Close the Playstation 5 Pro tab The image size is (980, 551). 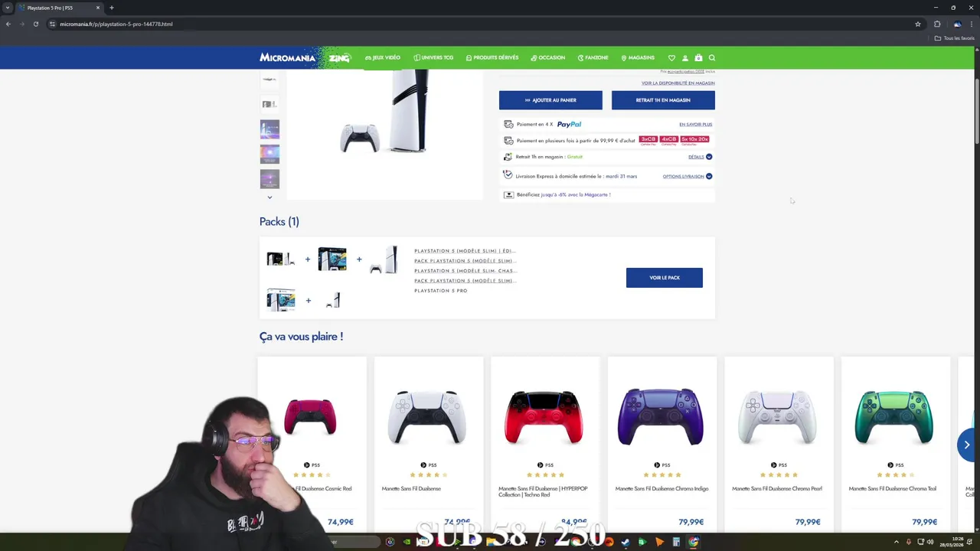98,8
